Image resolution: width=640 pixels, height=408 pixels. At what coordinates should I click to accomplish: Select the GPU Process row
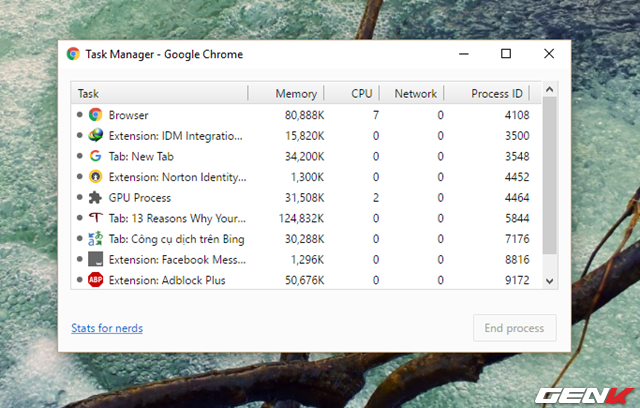point(307,198)
